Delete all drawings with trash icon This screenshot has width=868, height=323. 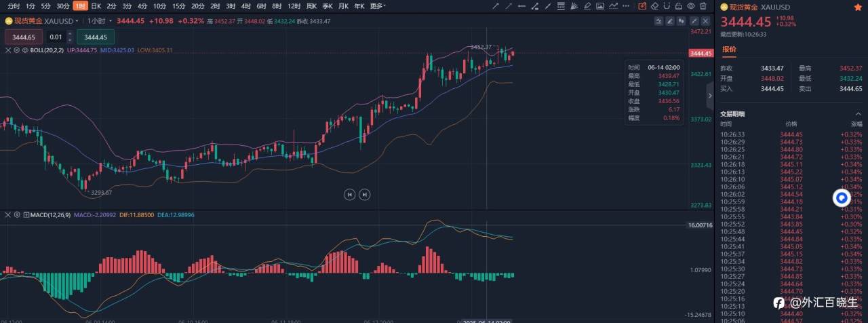point(703,6)
